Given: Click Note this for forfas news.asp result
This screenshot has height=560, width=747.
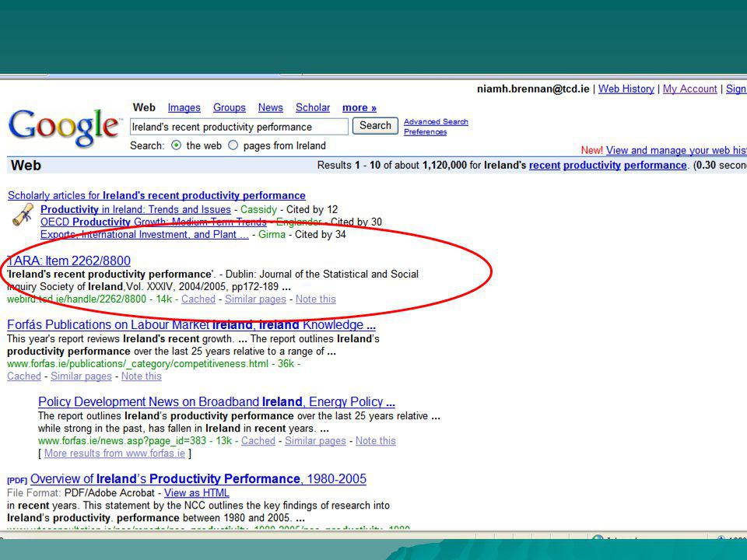Looking at the screenshot, I should (x=375, y=441).
